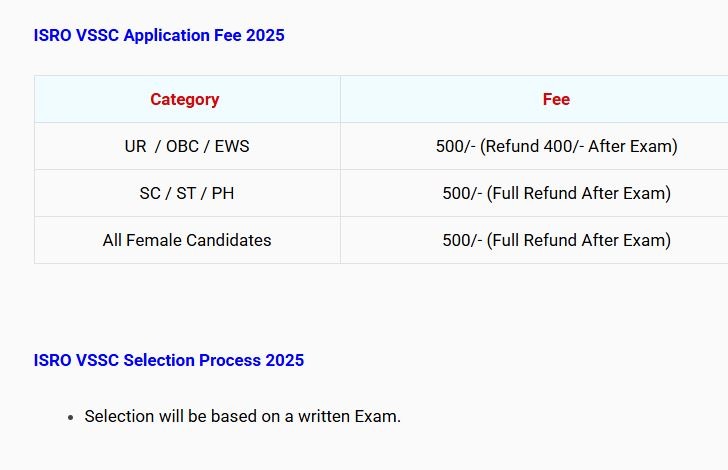The height and width of the screenshot is (470, 728).
Task: Click the word 'Exam.' in the bullet text
Action: point(377,417)
